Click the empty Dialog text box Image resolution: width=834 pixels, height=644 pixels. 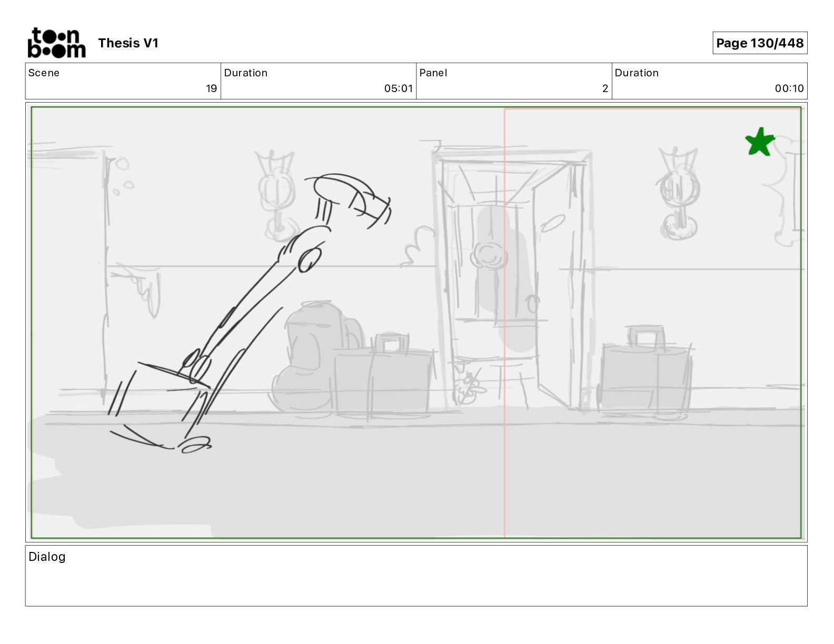point(416,576)
